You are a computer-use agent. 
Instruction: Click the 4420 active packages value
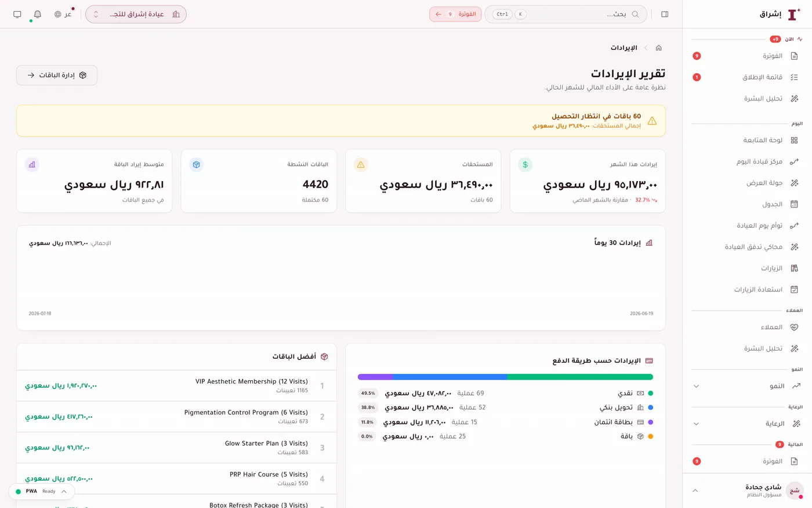pyautogui.click(x=316, y=184)
